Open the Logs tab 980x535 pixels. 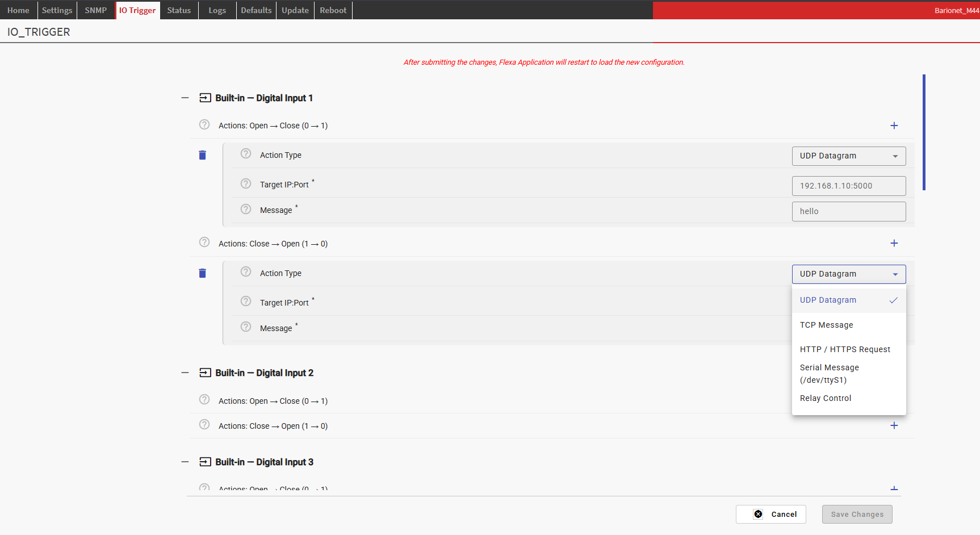[217, 10]
